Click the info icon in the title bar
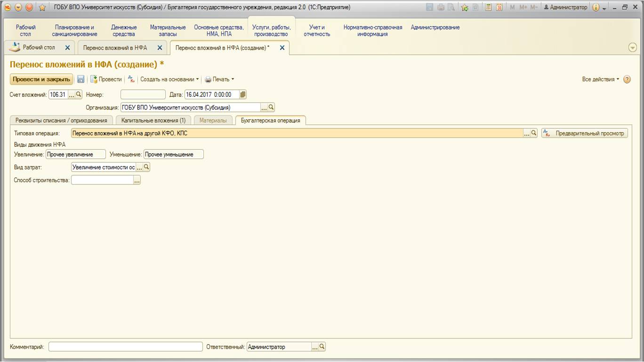Image resolution: width=644 pixels, height=362 pixels. pyautogui.click(x=596, y=8)
